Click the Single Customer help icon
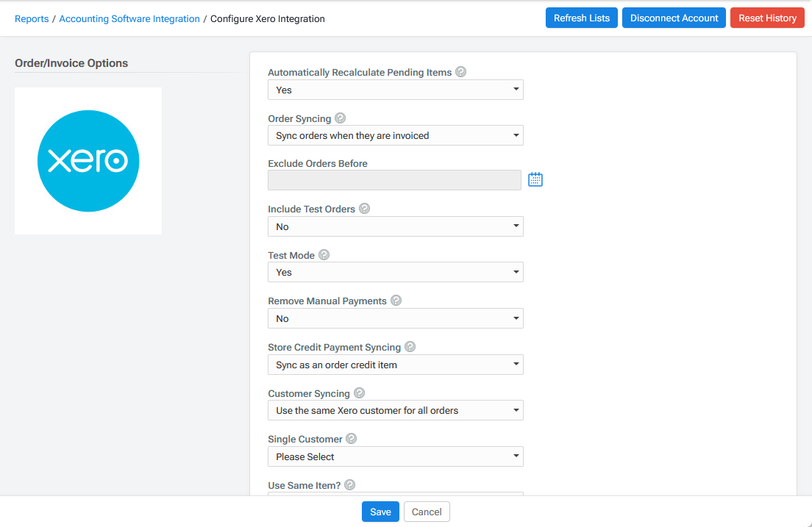 pos(352,439)
